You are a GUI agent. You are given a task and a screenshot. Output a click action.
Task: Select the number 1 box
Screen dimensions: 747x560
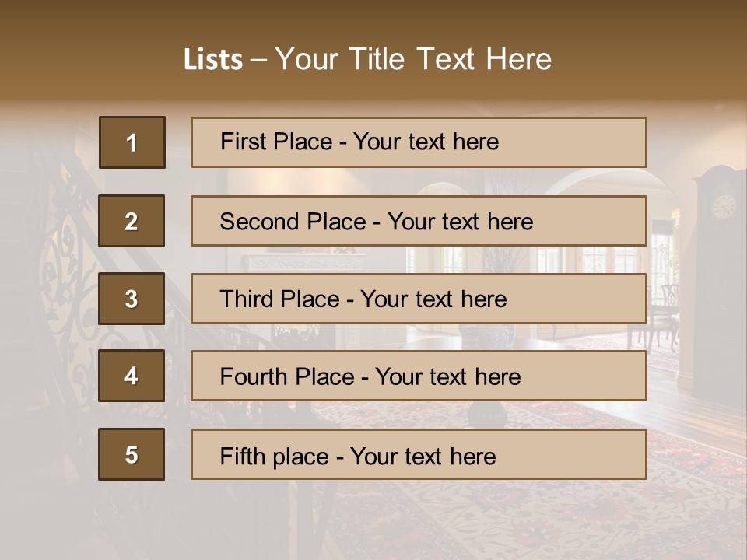click(132, 142)
